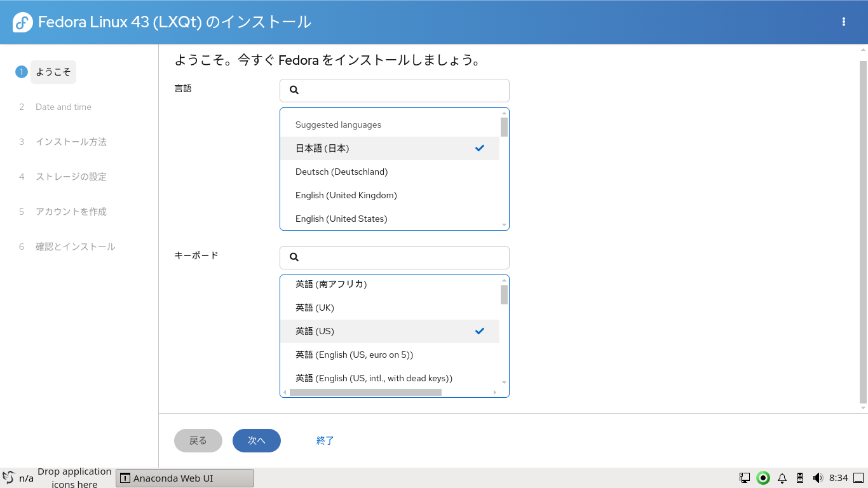This screenshot has width=868, height=488.
Task: Click the welcome heading 'ようこそ。今すぐ Fedora をインストールしましょう。'
Action: click(x=328, y=60)
